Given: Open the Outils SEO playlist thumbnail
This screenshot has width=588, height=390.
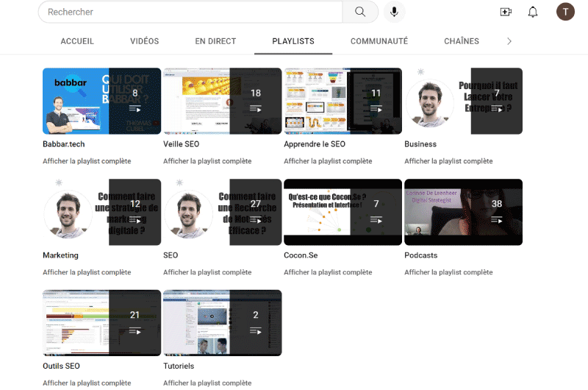Looking at the screenshot, I should click(x=101, y=323).
